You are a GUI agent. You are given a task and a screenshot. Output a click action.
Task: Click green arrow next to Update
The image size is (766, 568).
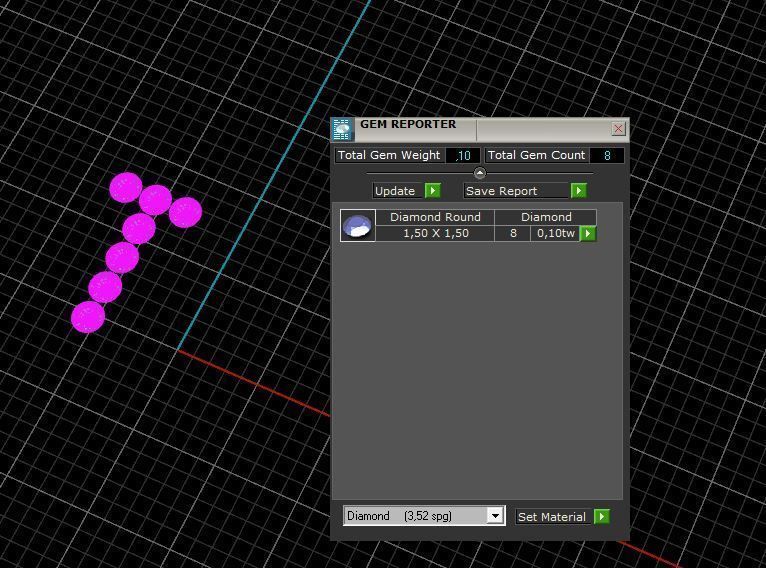(433, 191)
